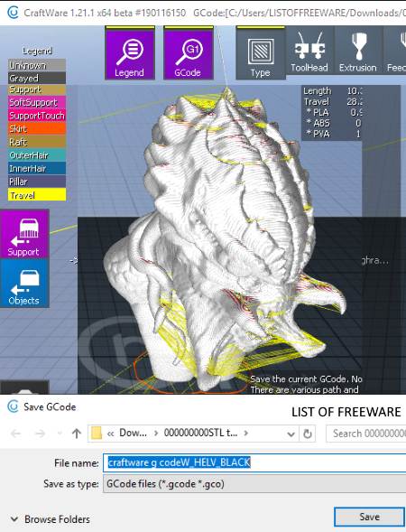Click the Length value row

coord(332,90)
